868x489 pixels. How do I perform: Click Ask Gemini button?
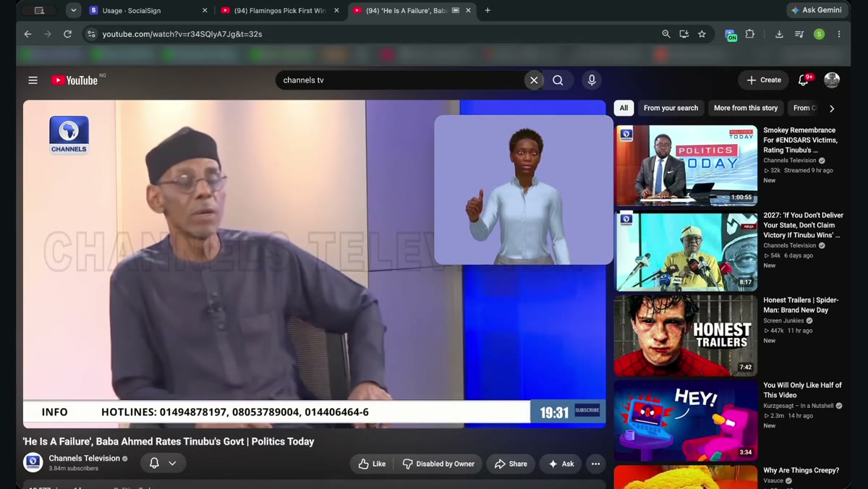pos(817,10)
